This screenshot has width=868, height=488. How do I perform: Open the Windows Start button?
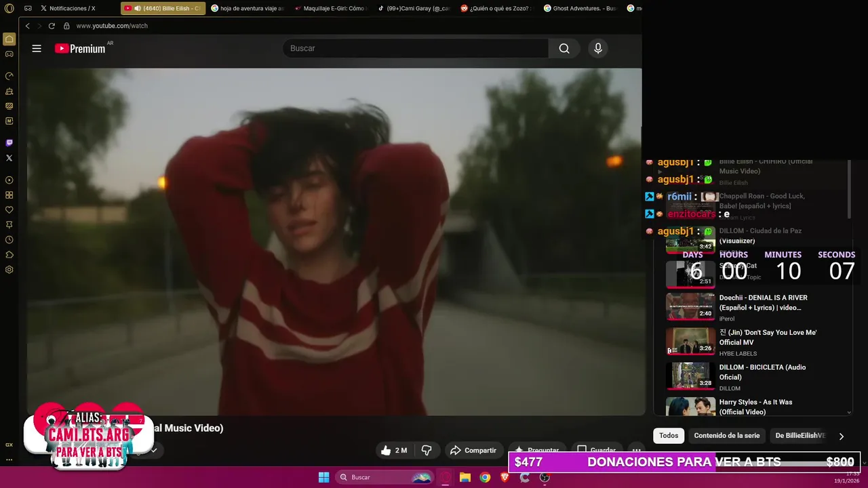click(x=323, y=477)
